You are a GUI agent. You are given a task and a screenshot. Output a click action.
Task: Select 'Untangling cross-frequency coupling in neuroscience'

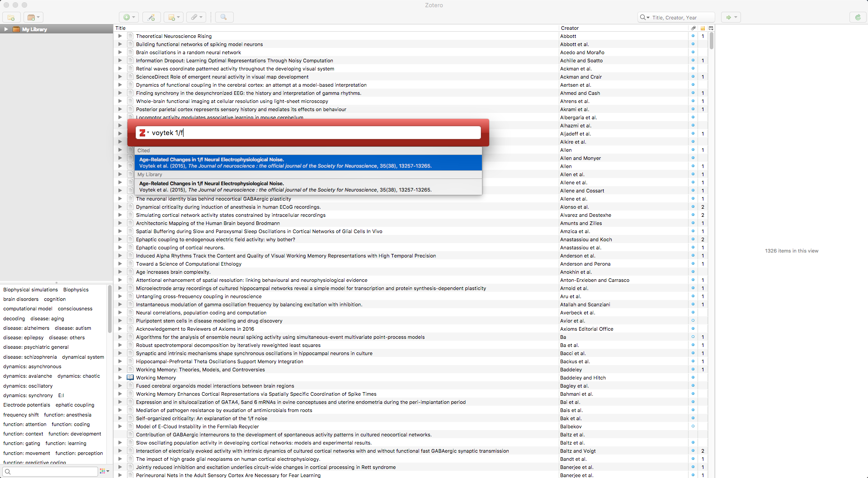(x=199, y=296)
